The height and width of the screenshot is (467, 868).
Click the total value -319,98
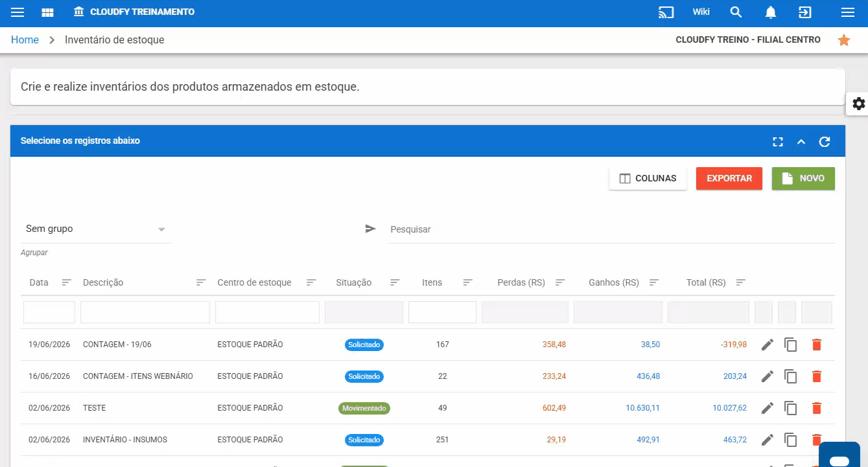734,345
